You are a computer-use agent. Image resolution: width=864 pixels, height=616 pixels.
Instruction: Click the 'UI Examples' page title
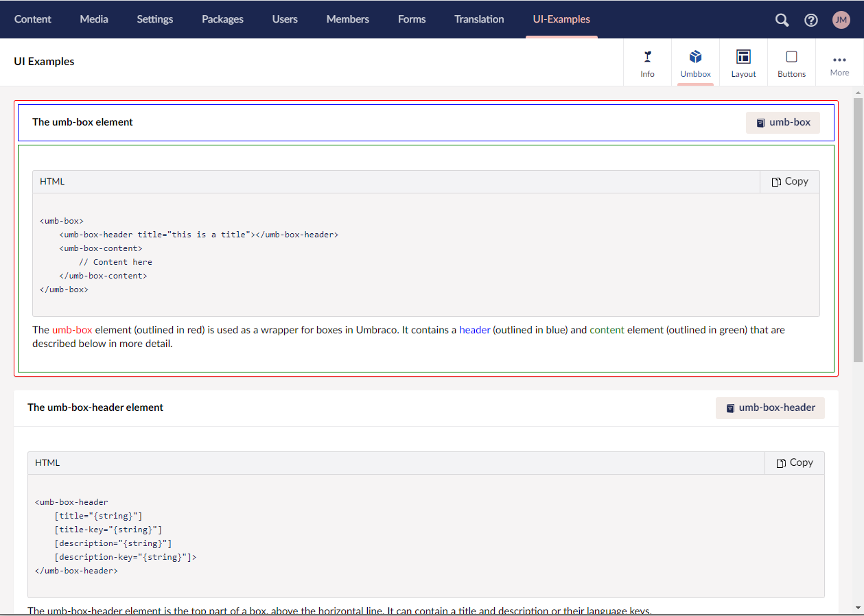click(x=44, y=62)
